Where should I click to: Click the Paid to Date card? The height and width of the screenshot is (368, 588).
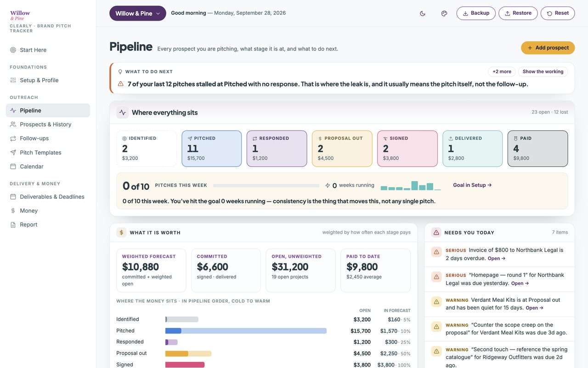(x=375, y=270)
